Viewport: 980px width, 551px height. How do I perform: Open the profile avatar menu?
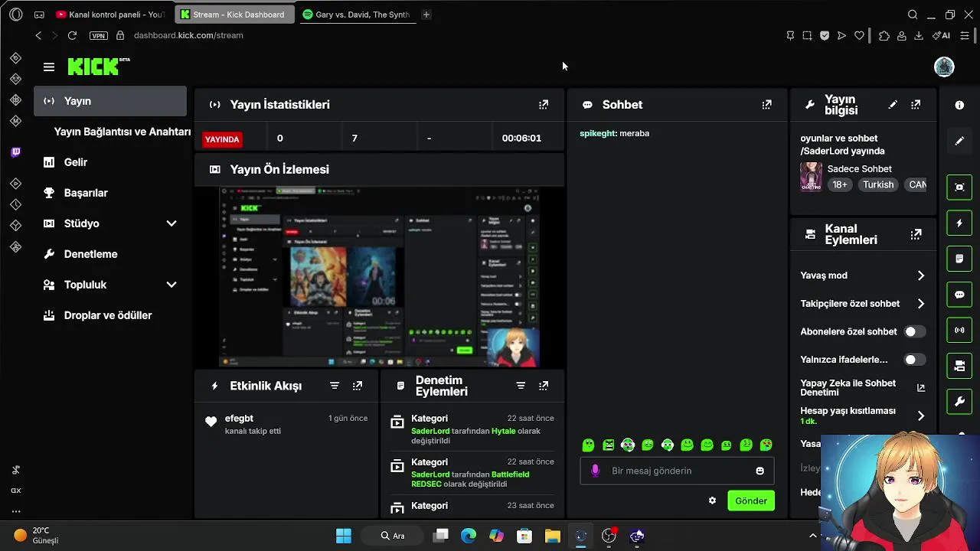click(944, 67)
